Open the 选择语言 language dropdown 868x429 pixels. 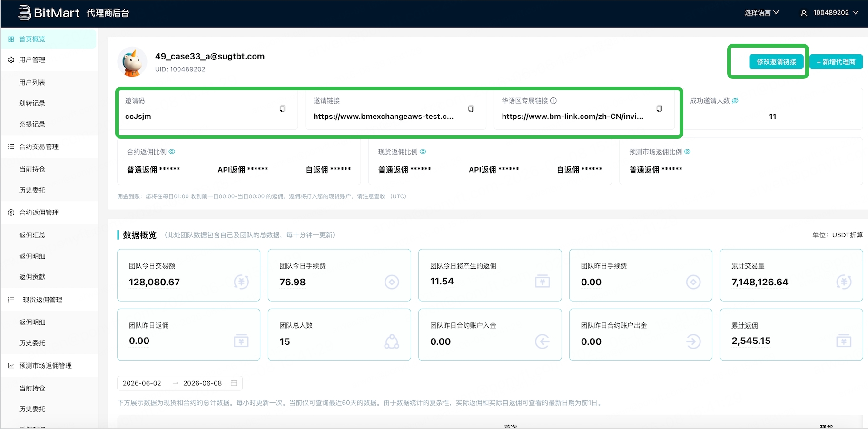point(761,13)
